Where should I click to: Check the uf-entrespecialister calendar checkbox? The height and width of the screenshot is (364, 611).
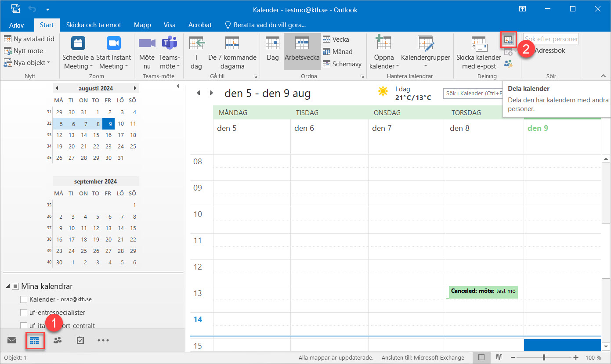click(24, 313)
